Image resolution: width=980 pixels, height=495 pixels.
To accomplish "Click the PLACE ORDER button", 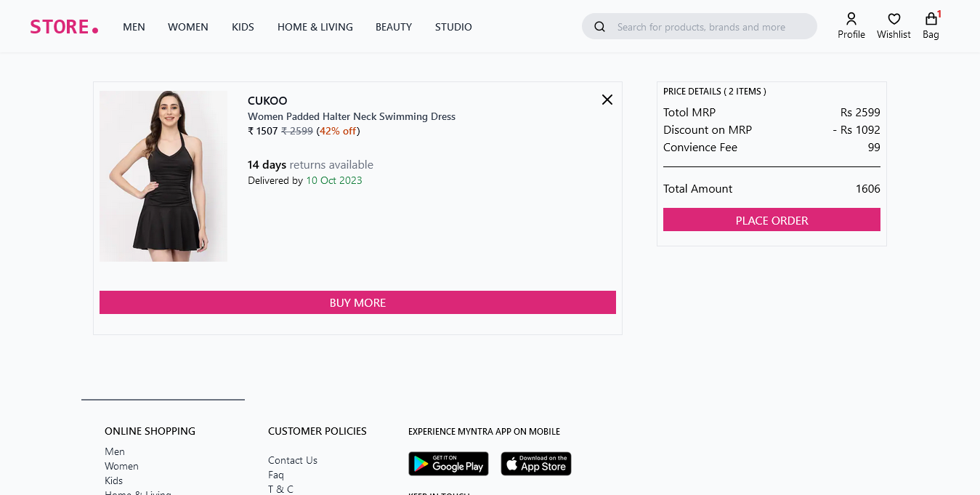I will (772, 220).
